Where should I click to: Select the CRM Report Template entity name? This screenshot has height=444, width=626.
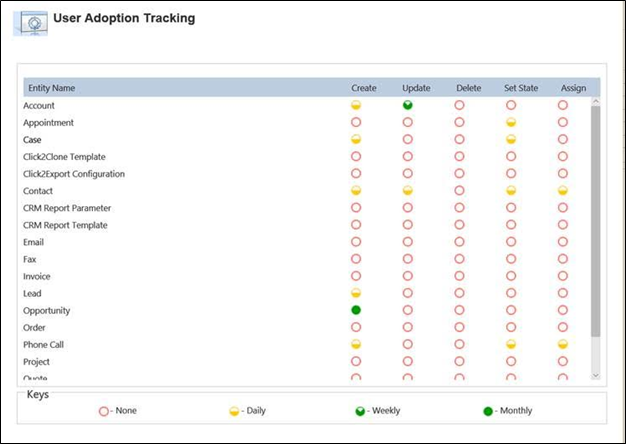(65, 225)
